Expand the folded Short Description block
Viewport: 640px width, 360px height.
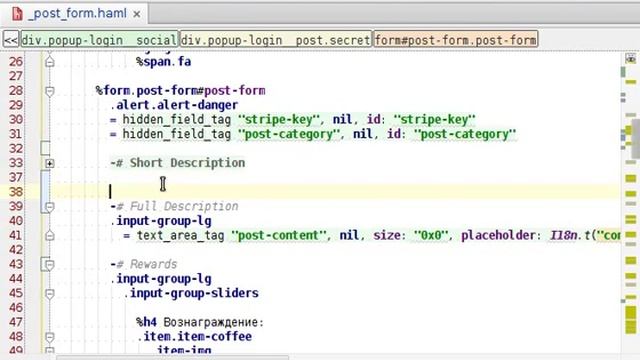(49, 164)
